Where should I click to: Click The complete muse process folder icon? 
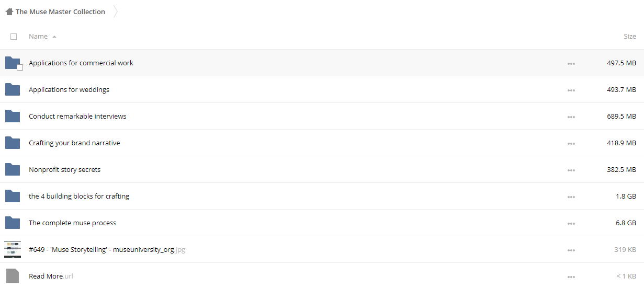[x=12, y=223]
